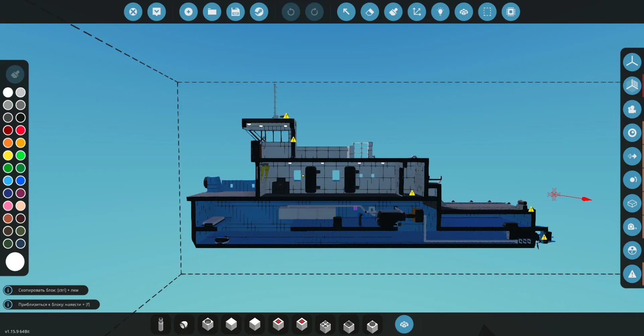Choose the paint brush tool in top toolbar

393,12
